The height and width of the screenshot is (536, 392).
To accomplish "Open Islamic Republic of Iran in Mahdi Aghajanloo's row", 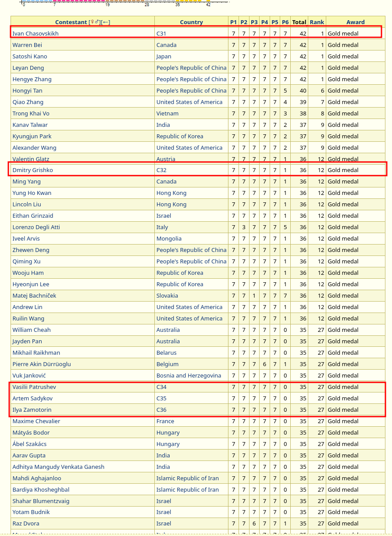I will [188, 478].
